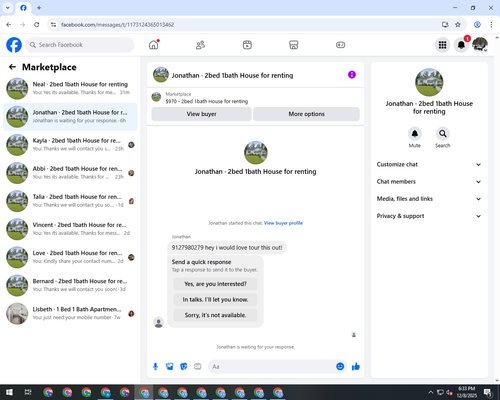This screenshot has height=400, width=500.
Task: Open the Neal conversation
Action: coord(70,88)
